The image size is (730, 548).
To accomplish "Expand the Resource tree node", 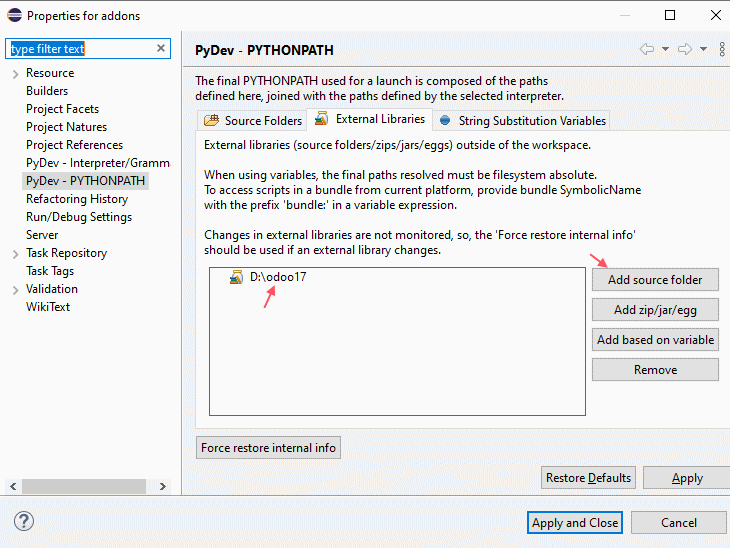I will tap(15, 74).
